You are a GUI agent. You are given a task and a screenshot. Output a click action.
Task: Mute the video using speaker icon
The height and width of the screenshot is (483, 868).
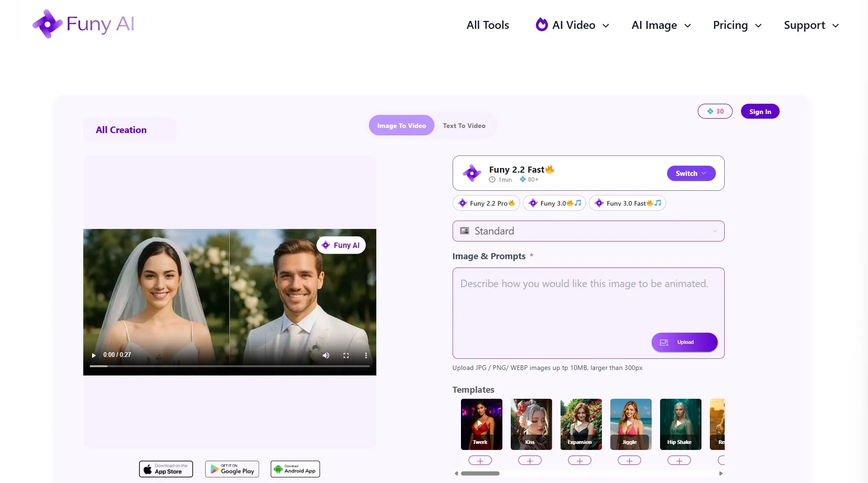click(326, 356)
